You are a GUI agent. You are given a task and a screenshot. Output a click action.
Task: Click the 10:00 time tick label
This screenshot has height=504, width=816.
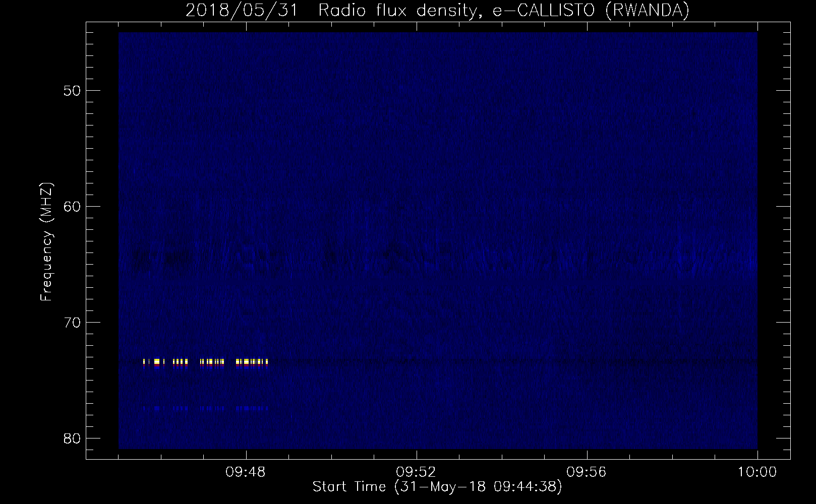pyautogui.click(x=757, y=472)
